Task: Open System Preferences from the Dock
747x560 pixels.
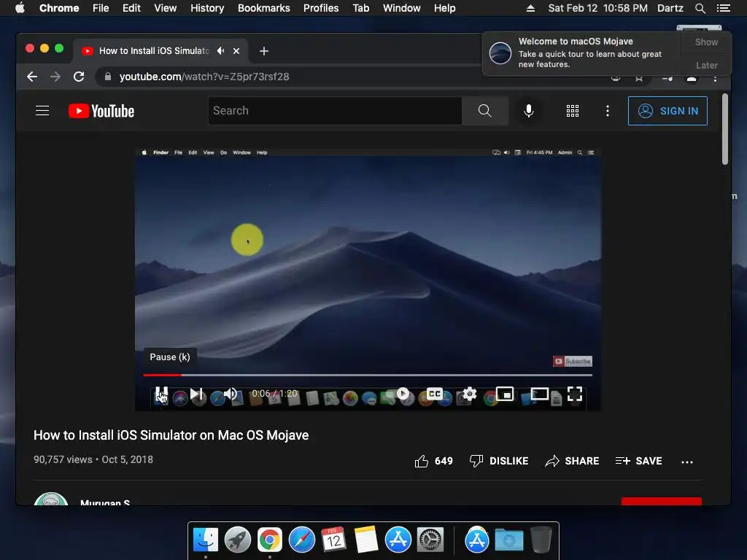Action: pyautogui.click(x=430, y=540)
